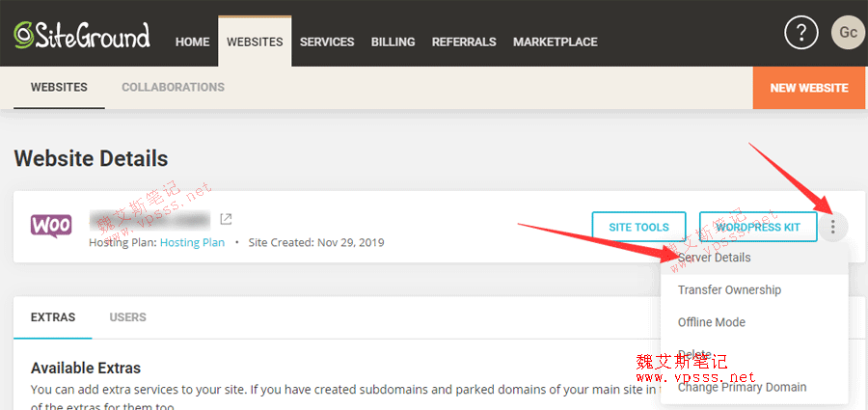Viewport: 868px width, 410px height.
Task: Follow the Hosting Plan link
Action: [x=192, y=242]
